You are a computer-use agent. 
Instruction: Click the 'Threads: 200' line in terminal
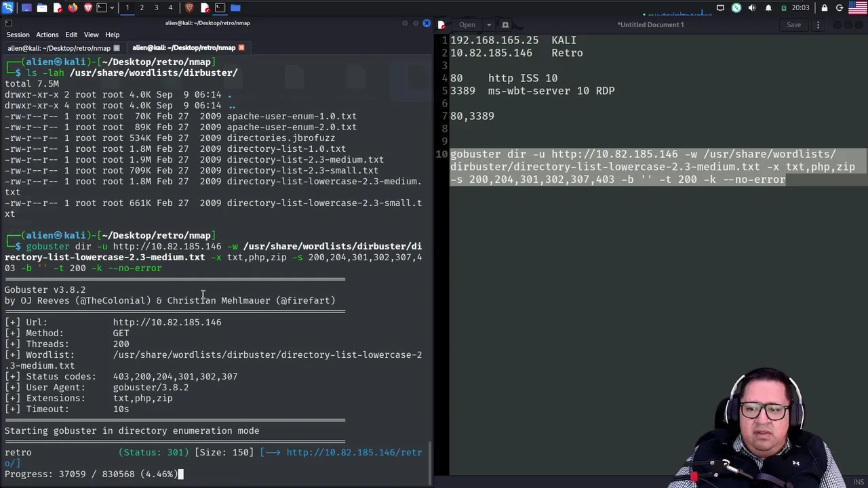[66, 344]
